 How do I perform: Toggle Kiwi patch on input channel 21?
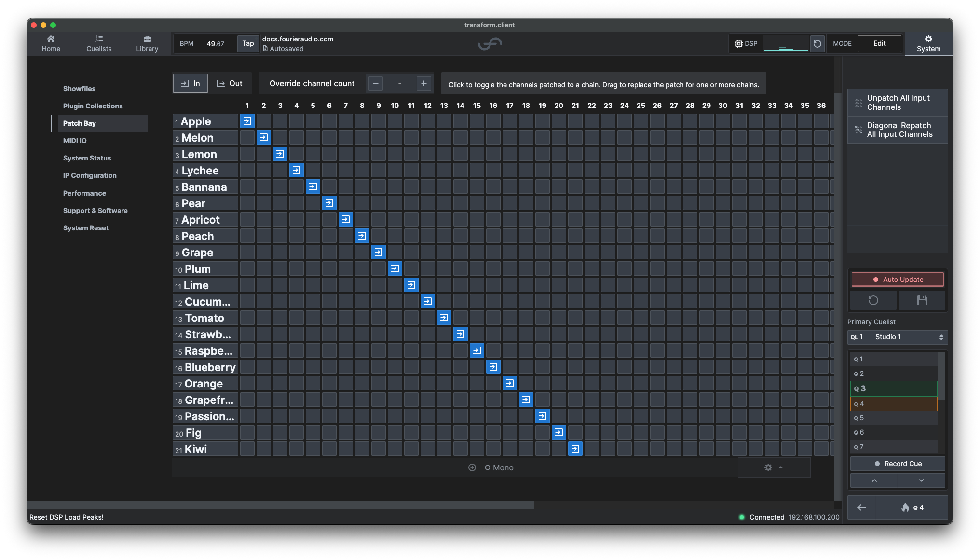coord(575,449)
